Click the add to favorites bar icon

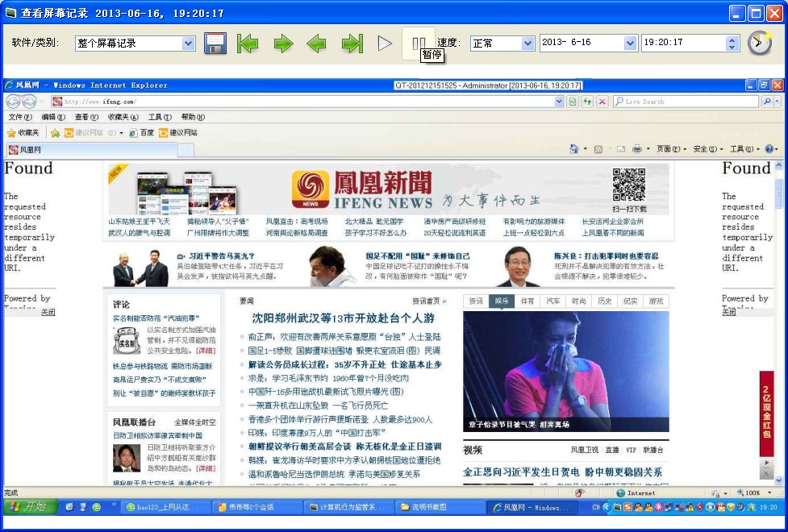[56, 133]
